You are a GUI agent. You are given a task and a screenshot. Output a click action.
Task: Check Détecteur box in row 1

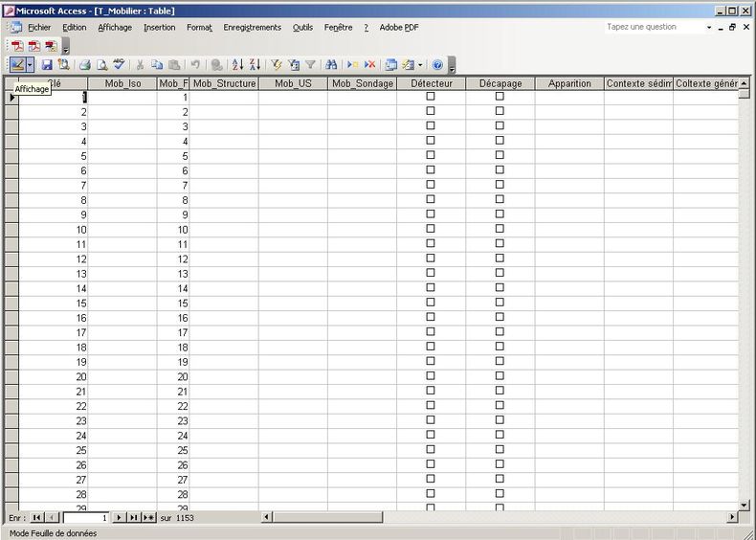[x=431, y=96]
